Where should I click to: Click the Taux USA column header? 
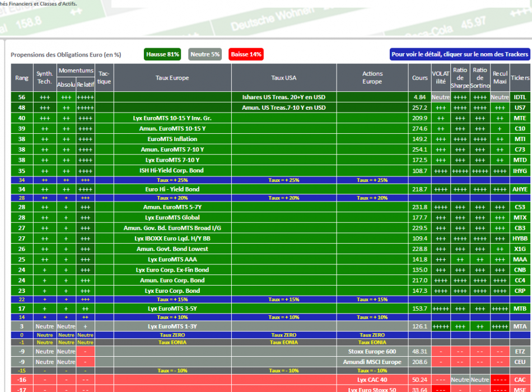tap(284, 78)
